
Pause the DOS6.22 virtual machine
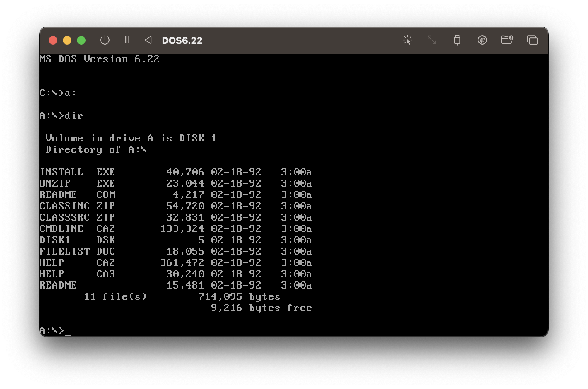point(127,40)
